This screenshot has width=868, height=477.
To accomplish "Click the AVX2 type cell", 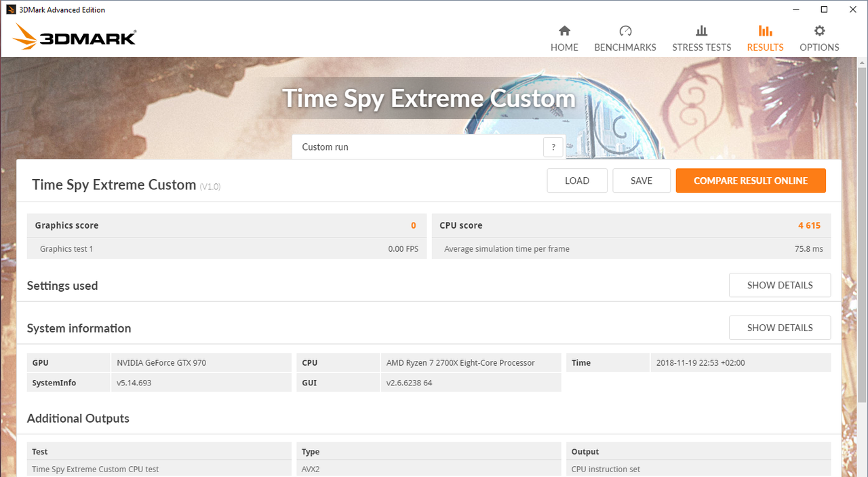I will click(312, 470).
